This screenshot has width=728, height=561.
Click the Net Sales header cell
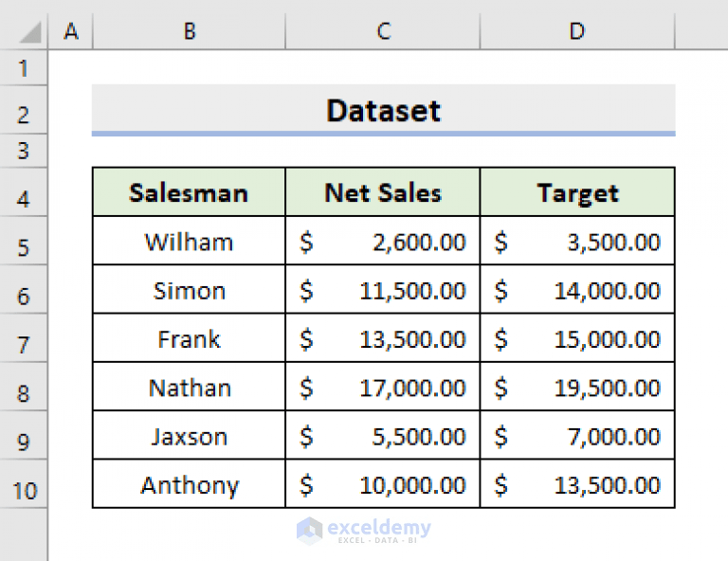coord(383,193)
